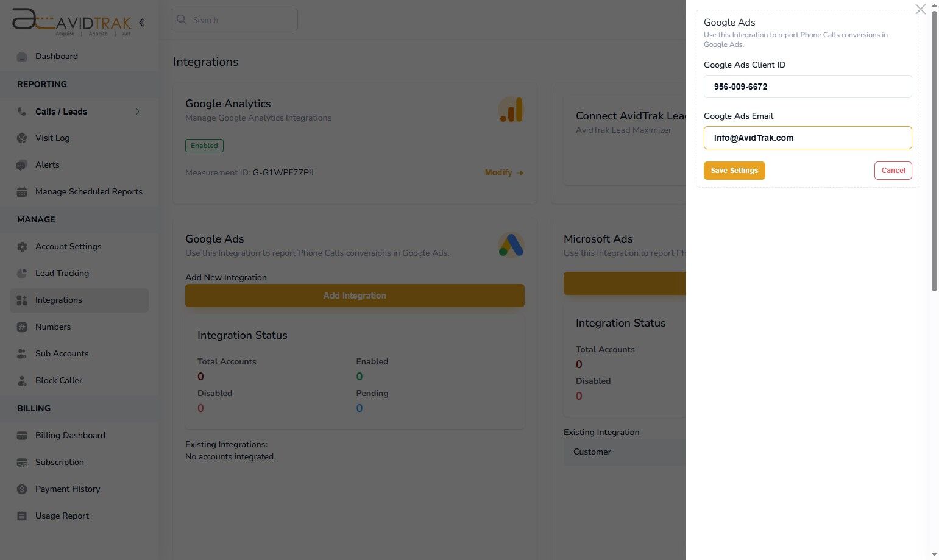939x560 pixels.
Task: Focus the Google Ads Client ID field
Action: pyautogui.click(x=807, y=87)
